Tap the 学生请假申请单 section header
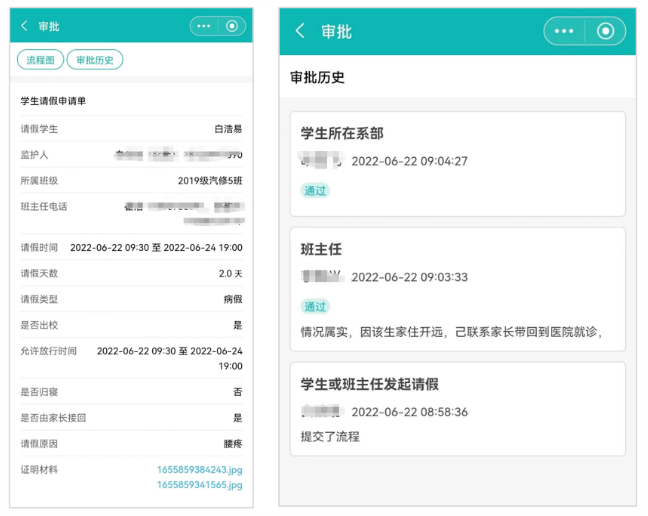This screenshot has width=648, height=516. click(53, 101)
